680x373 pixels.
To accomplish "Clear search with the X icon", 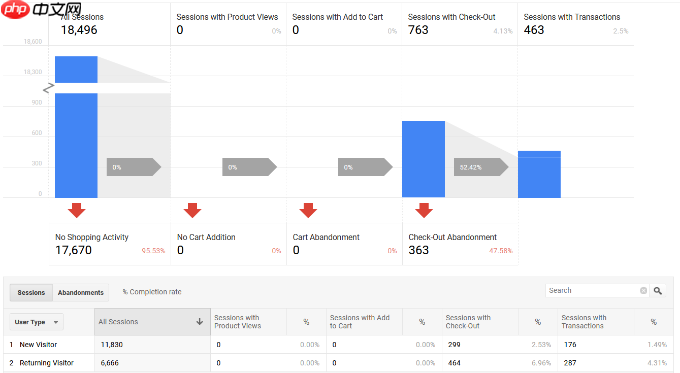I will point(644,291).
